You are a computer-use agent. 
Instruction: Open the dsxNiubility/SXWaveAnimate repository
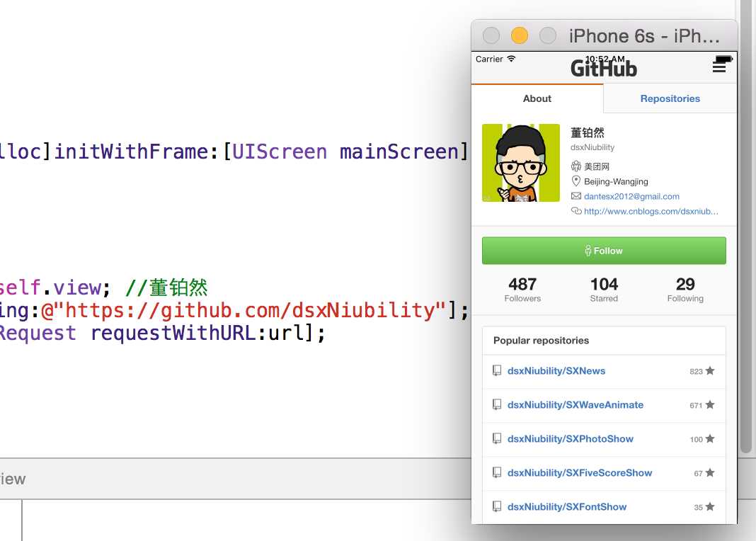point(575,404)
